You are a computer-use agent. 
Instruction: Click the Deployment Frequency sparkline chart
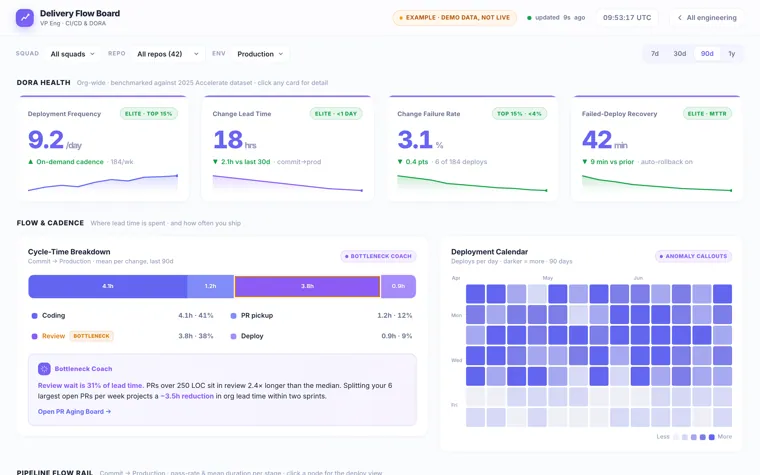pos(103,183)
